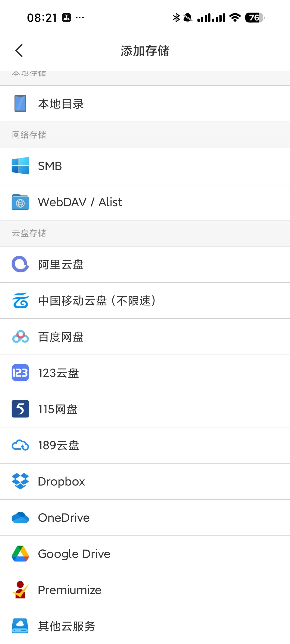
Task: Select Premiumize storage entry
Action: [70, 590]
